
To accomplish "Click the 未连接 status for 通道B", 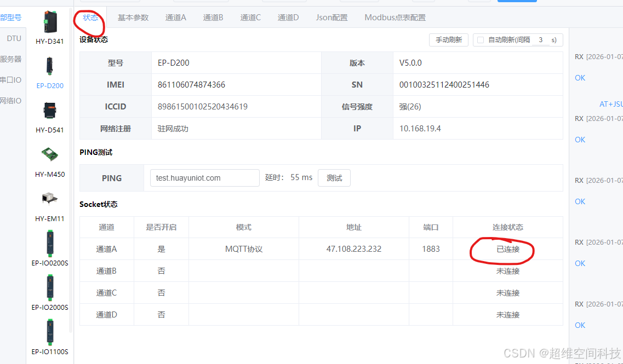I will tap(508, 271).
